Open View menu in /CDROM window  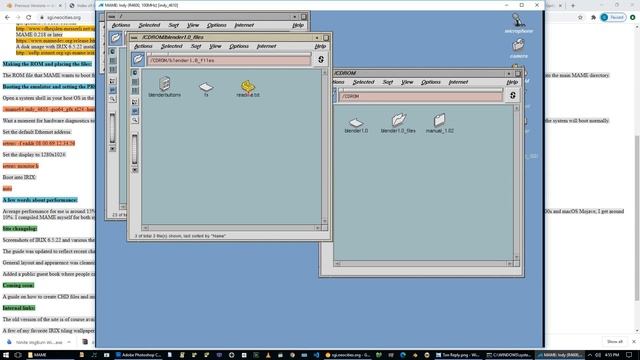click(407, 82)
